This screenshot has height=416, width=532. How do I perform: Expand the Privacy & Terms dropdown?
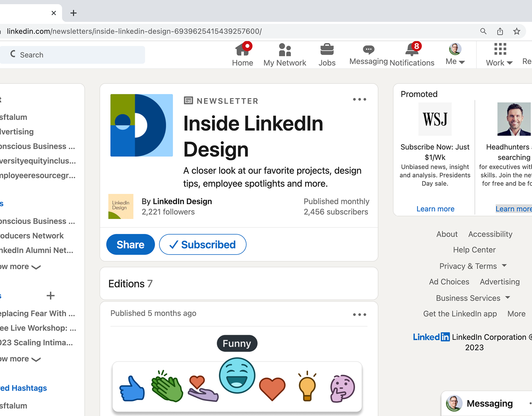click(473, 266)
